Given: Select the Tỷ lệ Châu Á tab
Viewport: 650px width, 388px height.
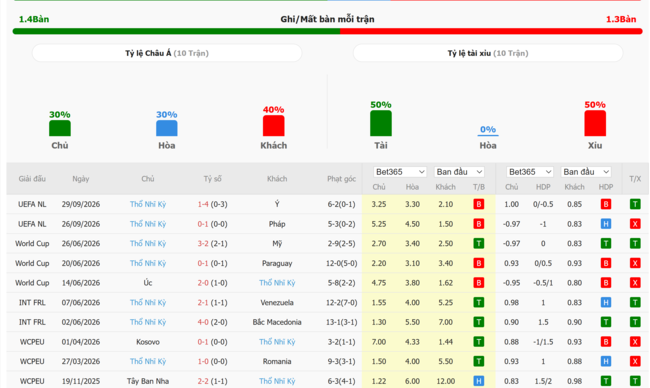Looking at the screenshot, I should pos(167,53).
